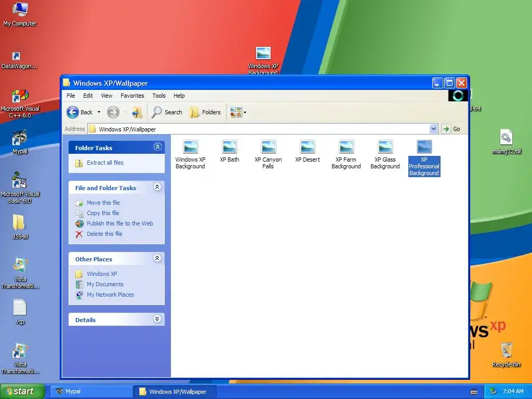The height and width of the screenshot is (399, 532).
Task: Open the Search magnifier tool
Action: (167, 112)
